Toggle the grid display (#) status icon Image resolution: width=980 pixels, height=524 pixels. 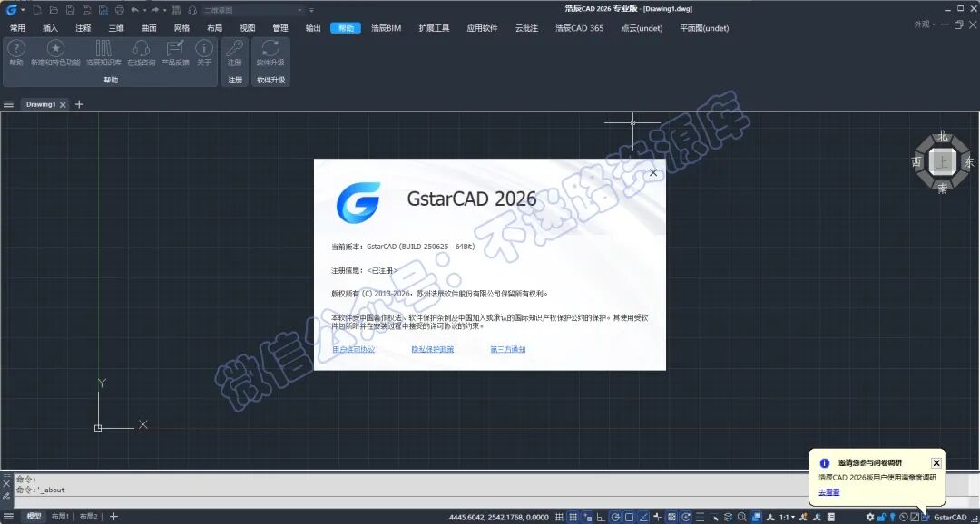(559, 517)
